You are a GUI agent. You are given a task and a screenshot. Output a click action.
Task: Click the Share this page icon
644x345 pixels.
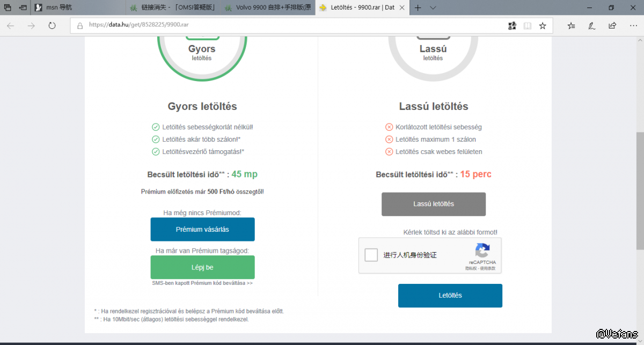[612, 25]
